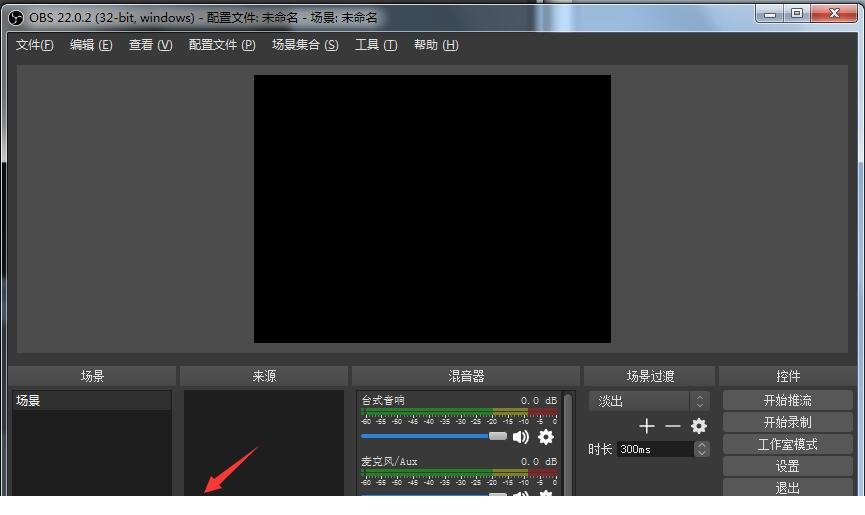Open 台式音响 audio gear settings
The image size is (865, 515).
pos(546,437)
